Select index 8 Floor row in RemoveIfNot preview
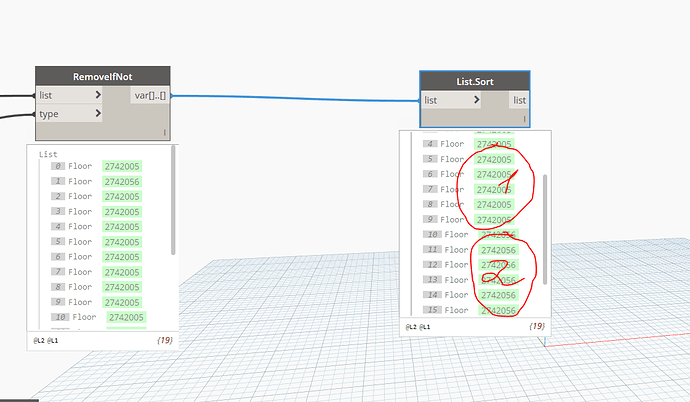690x402 pixels. pyautogui.click(x=96, y=287)
